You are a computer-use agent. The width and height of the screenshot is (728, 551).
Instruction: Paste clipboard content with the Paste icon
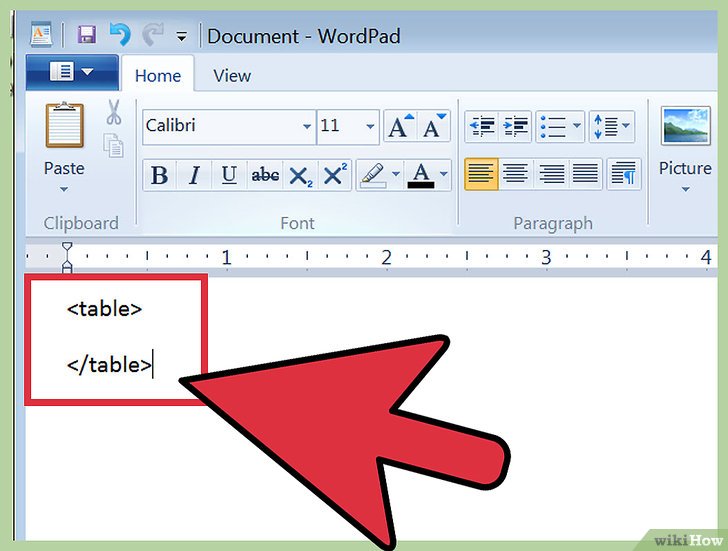[x=65, y=125]
